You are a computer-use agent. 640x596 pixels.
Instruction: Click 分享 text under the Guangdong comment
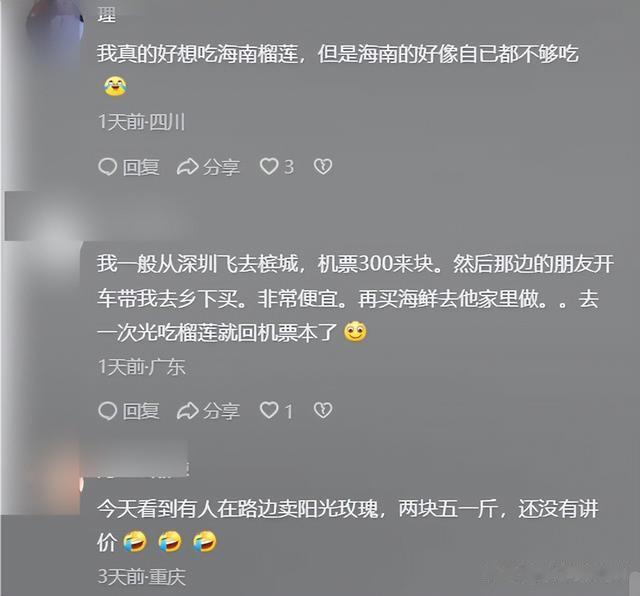tap(221, 411)
